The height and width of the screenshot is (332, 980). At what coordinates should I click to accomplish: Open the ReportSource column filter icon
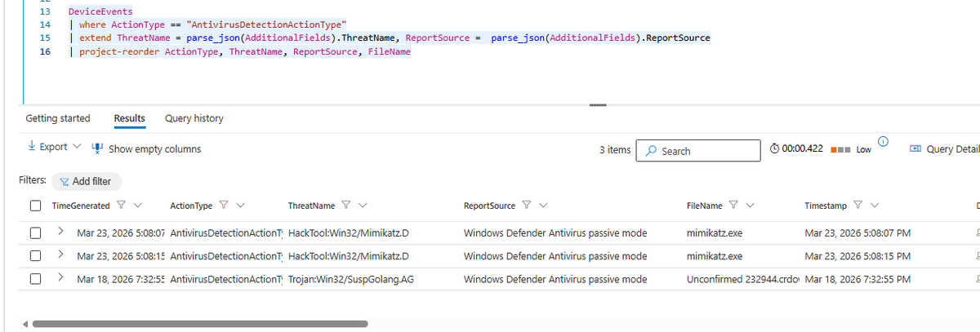click(528, 206)
